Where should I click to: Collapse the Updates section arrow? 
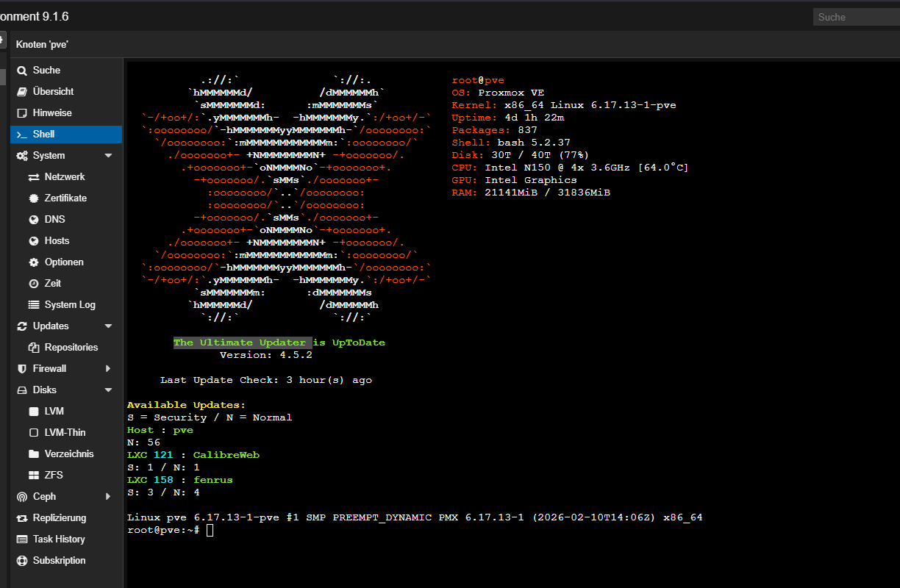[108, 326]
